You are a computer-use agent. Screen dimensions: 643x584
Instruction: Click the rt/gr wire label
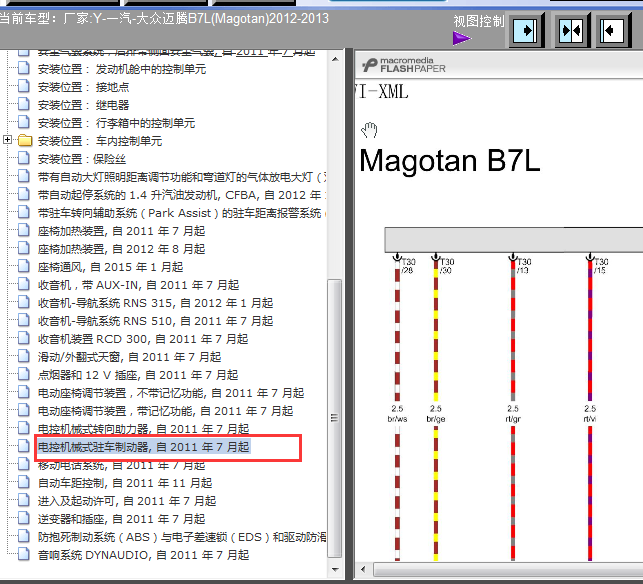coord(513,419)
